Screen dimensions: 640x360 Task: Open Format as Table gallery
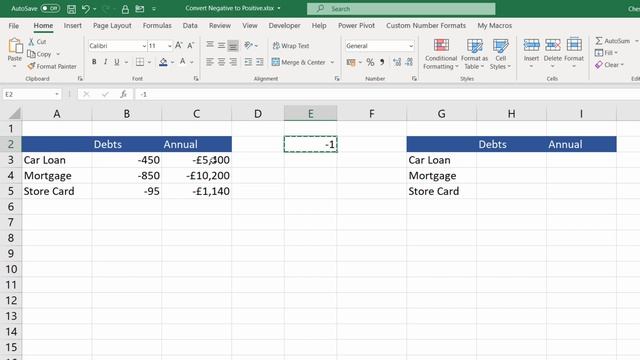(x=474, y=54)
